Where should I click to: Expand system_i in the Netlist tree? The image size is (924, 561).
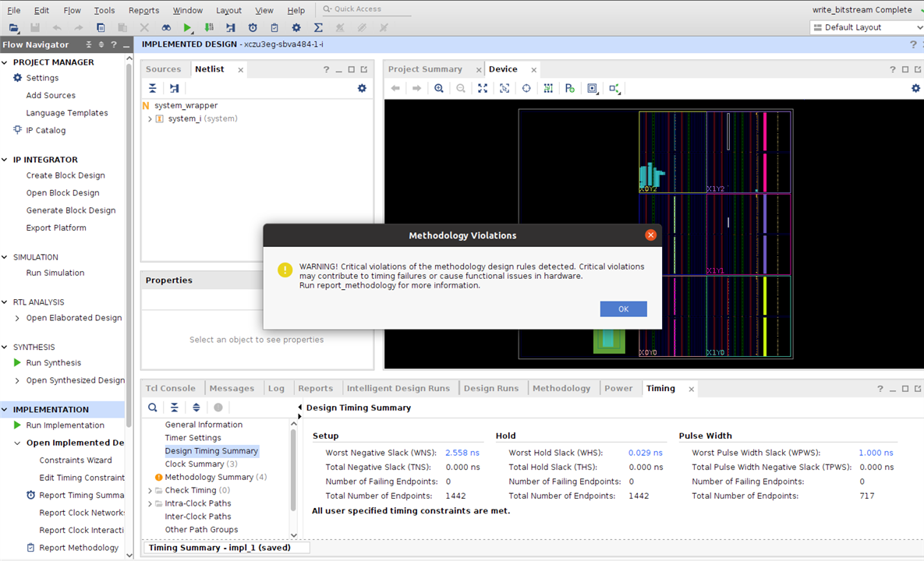(x=150, y=119)
